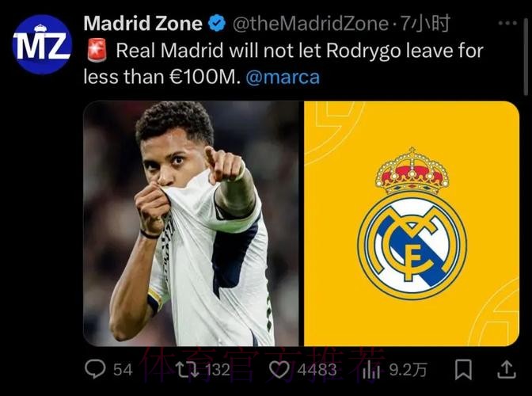View the 4483 likes count

(317, 370)
